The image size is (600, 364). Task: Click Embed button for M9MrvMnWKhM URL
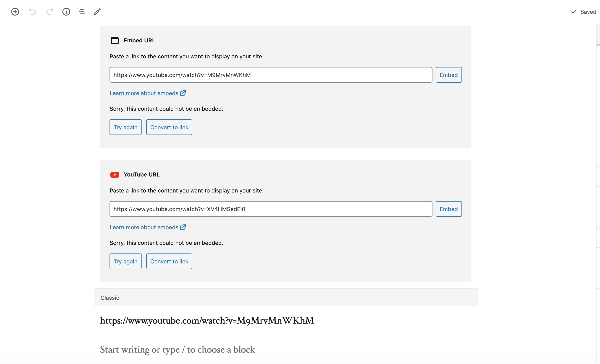tap(448, 75)
